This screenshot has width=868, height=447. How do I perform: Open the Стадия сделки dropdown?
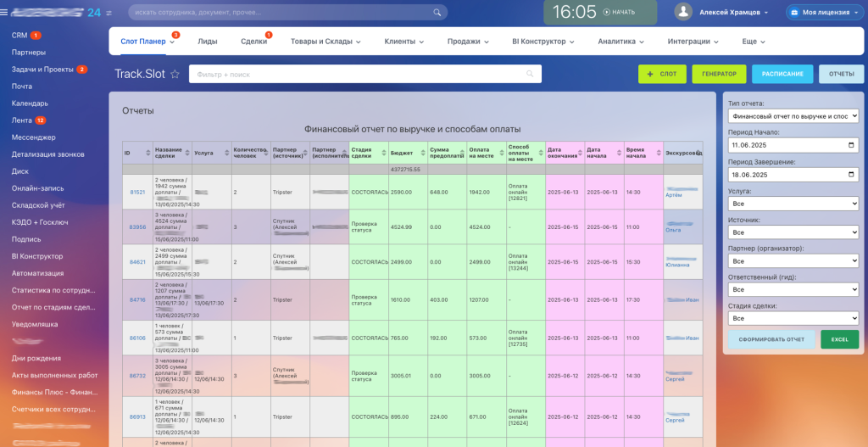(793, 318)
